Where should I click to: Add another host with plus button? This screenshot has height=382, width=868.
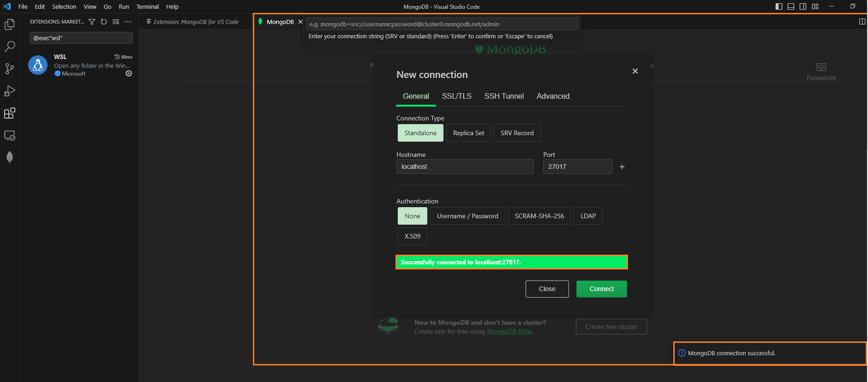pos(622,167)
